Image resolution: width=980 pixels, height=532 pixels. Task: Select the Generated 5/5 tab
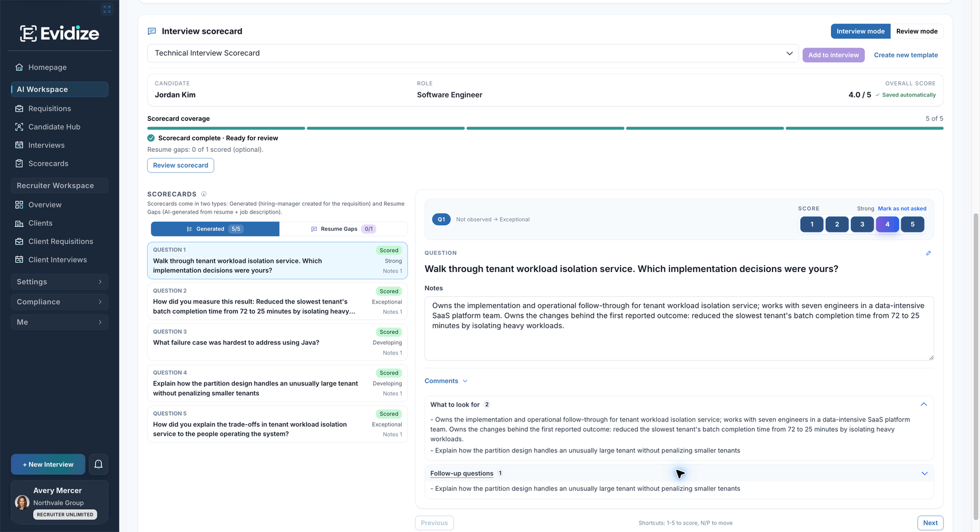(x=215, y=229)
